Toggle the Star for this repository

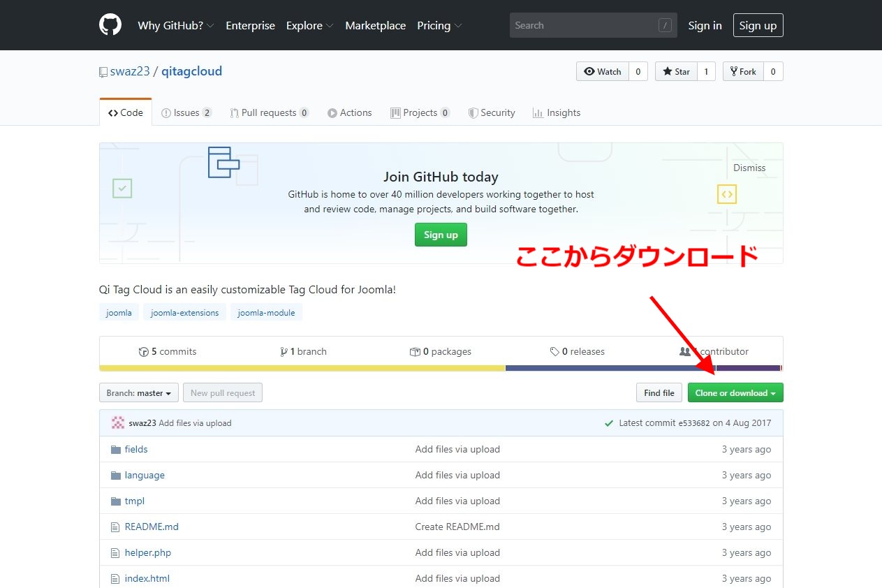[675, 71]
